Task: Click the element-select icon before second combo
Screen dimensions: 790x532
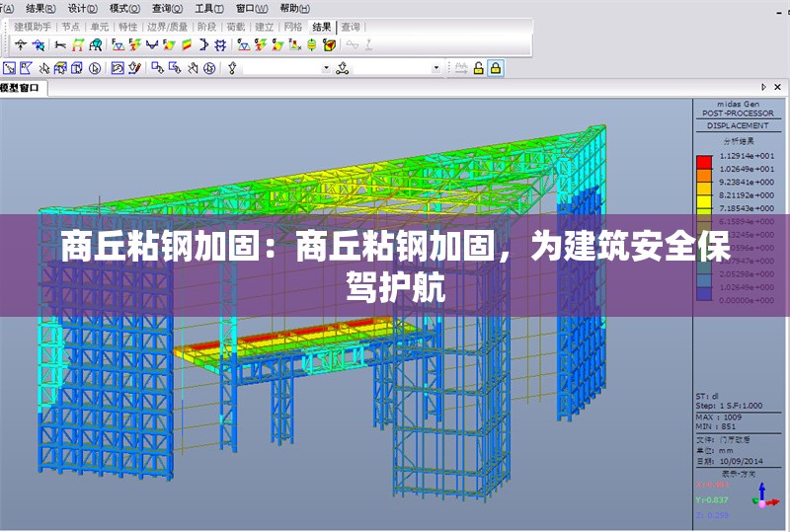Action: (x=343, y=68)
